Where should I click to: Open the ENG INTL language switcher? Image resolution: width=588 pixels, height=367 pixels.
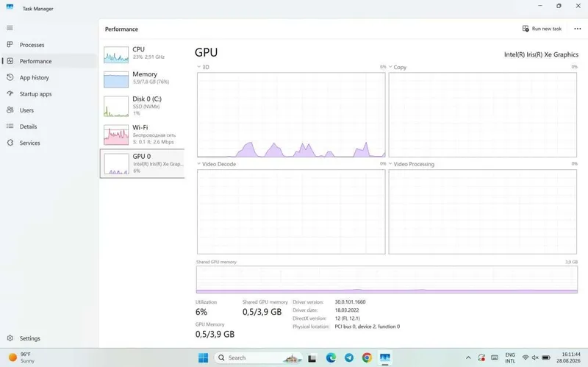tap(510, 357)
